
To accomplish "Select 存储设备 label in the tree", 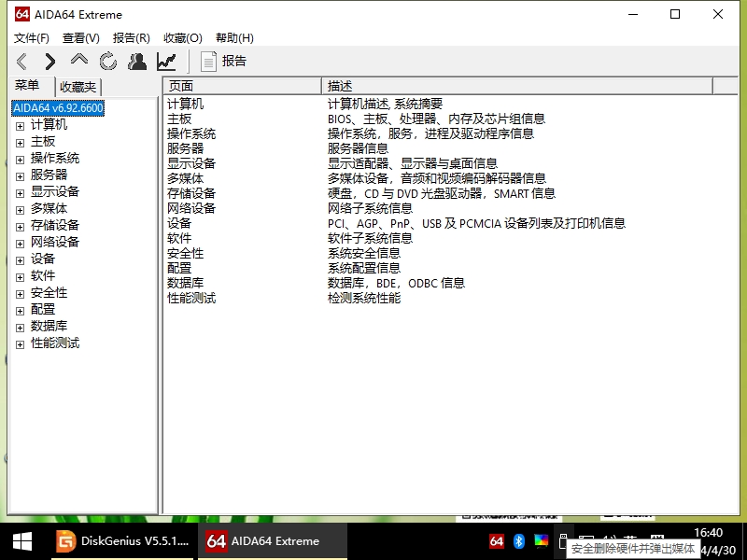I will click(x=55, y=225).
